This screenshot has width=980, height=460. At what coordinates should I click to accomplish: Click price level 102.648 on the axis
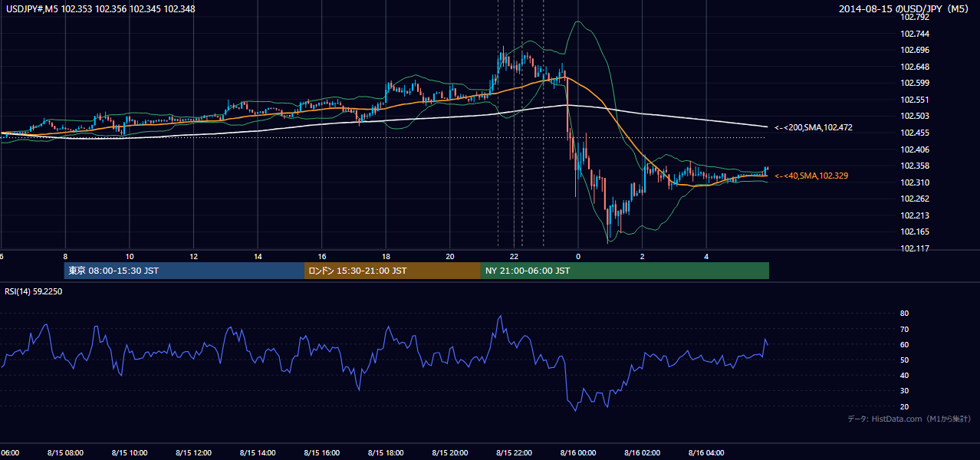click(x=915, y=67)
